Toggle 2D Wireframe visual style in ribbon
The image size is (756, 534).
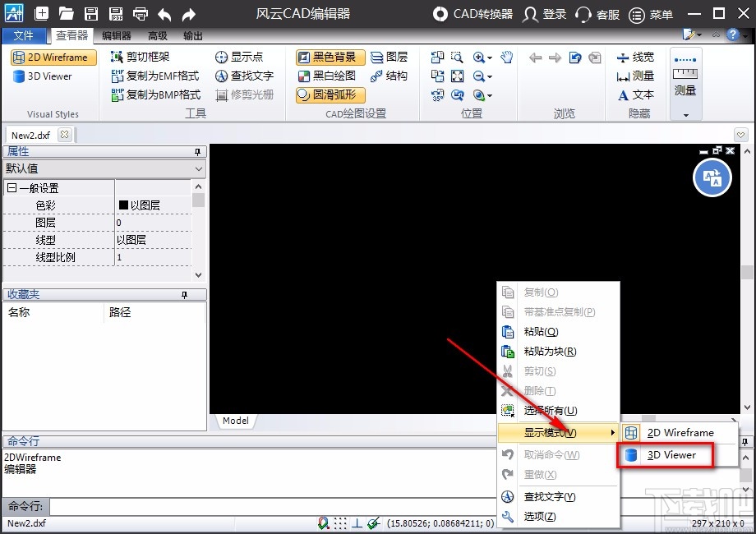point(53,58)
